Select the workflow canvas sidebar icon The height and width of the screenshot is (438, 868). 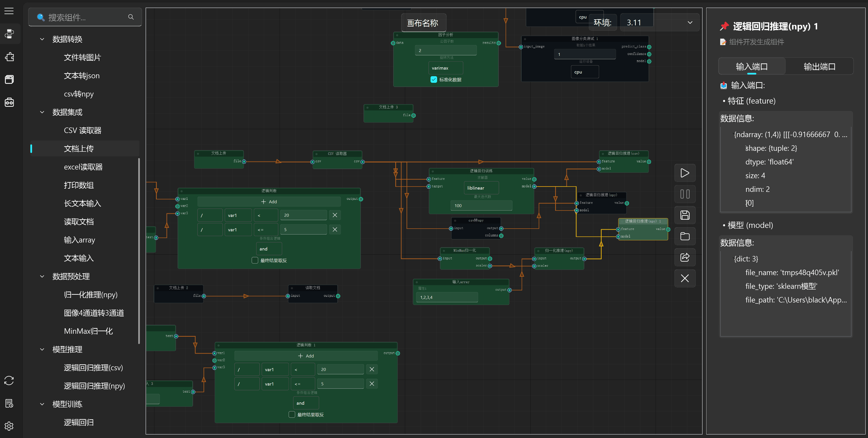click(x=9, y=34)
